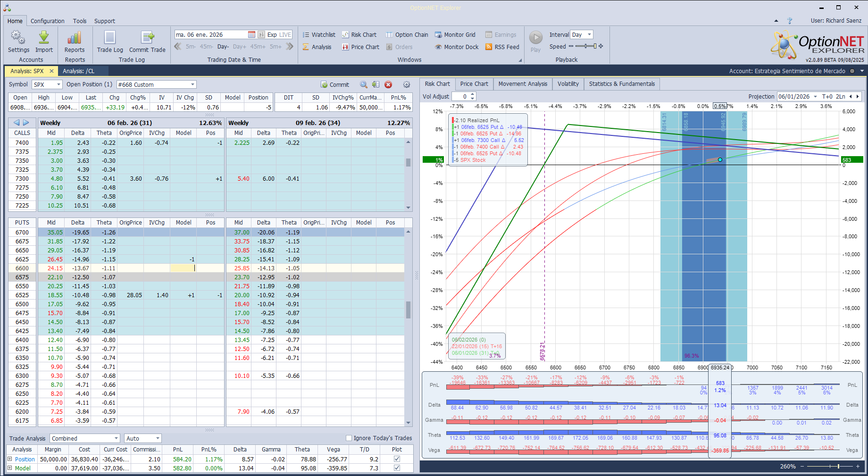Uncheck the Plot box for Model row
868x476 pixels.
(x=397, y=468)
